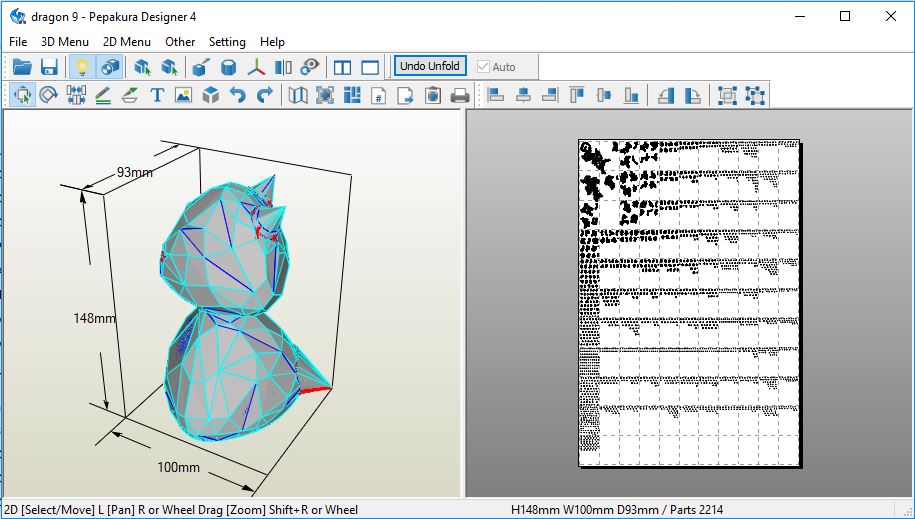Select the pencil Edit Flaps tool

coord(103,95)
